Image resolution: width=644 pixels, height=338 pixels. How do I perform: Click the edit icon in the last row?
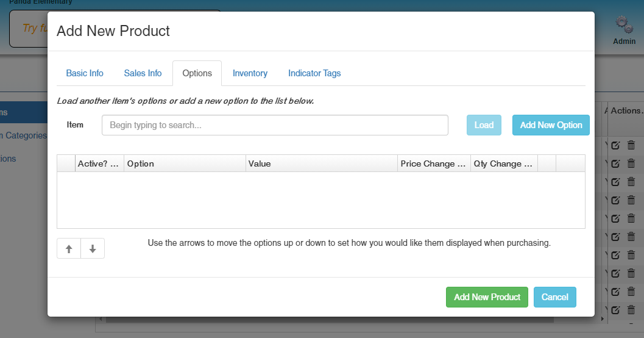(x=615, y=309)
